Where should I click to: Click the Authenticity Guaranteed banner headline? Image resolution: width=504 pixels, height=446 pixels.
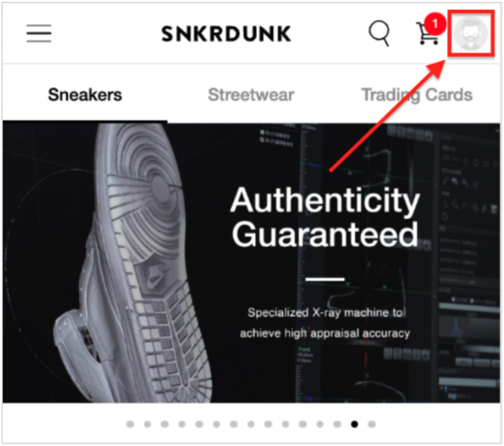[x=325, y=218]
